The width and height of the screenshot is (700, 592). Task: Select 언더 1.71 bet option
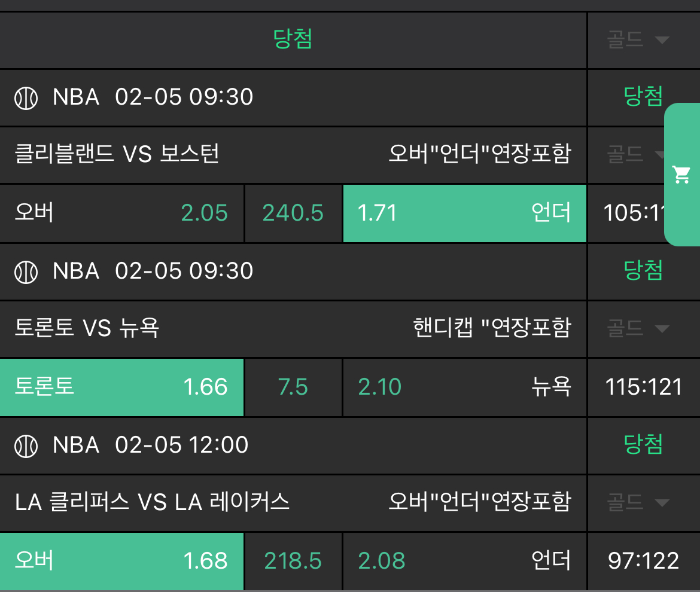pos(464,213)
